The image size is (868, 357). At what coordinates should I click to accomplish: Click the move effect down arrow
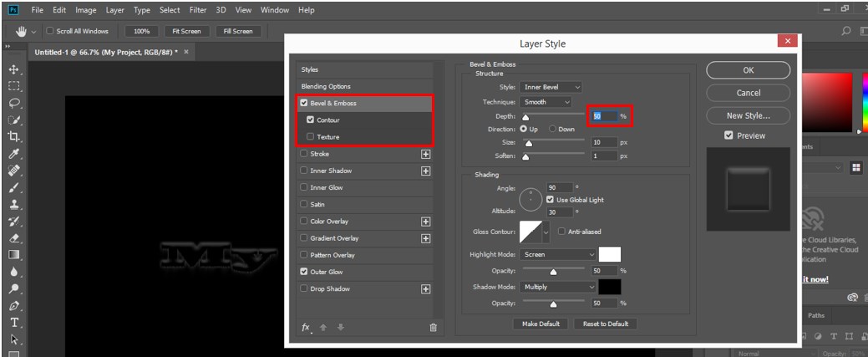tap(341, 328)
